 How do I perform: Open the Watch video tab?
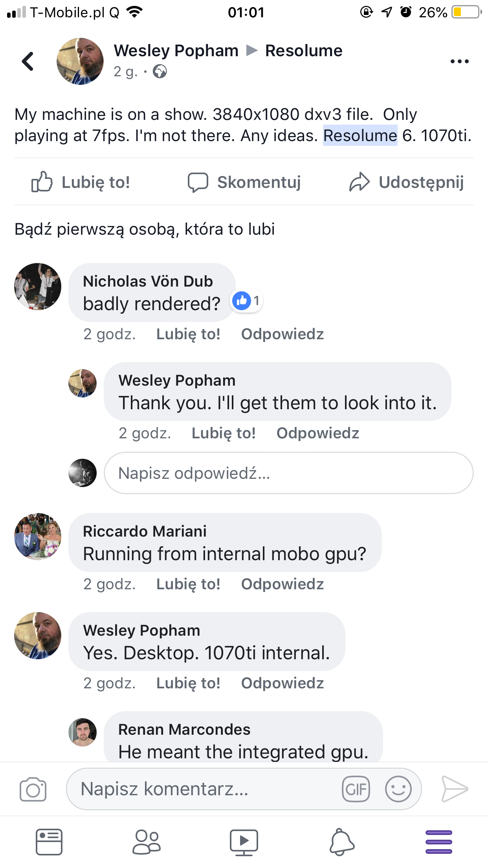click(244, 842)
